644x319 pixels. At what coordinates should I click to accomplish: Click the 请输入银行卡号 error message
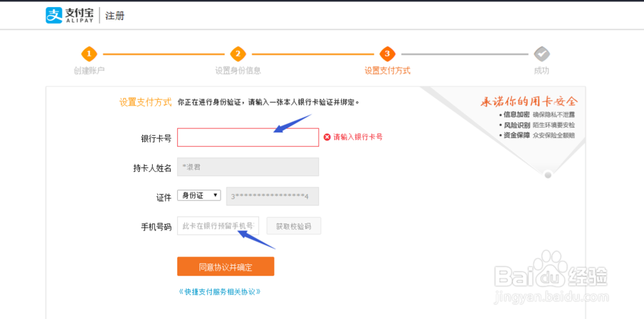click(x=357, y=137)
